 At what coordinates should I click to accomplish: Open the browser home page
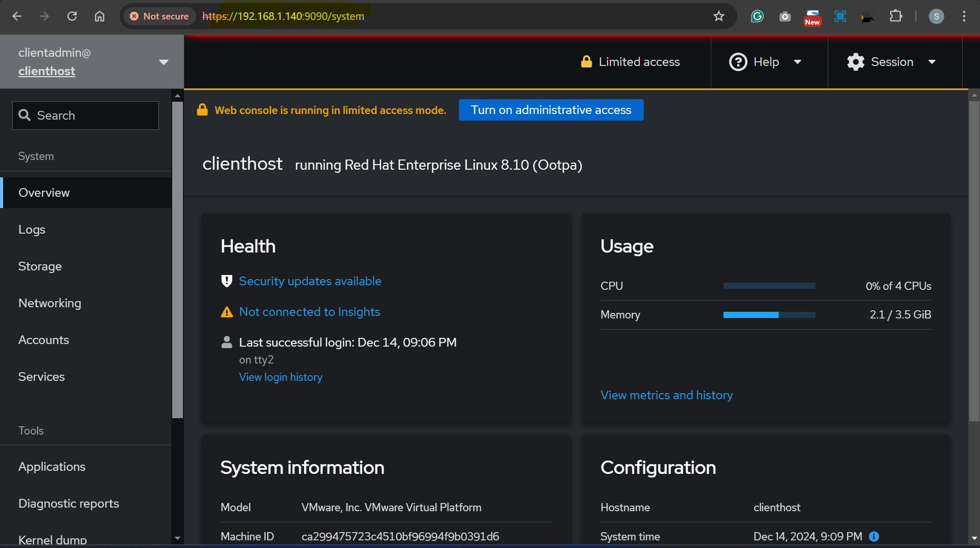pyautogui.click(x=100, y=16)
